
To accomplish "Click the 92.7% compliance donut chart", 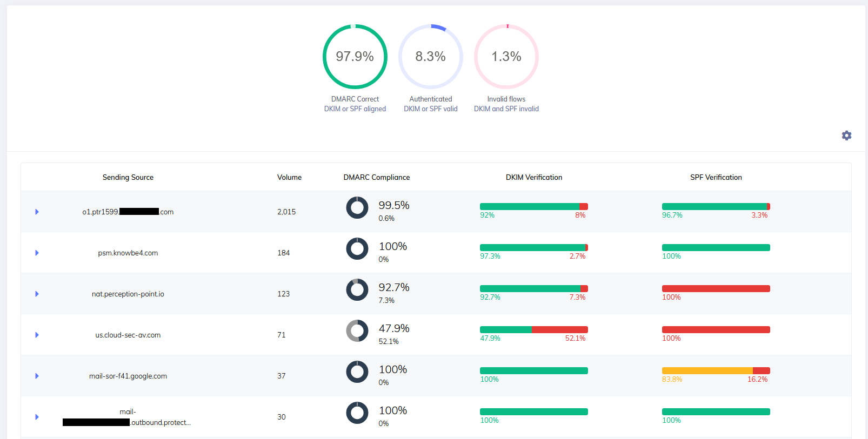I will (357, 289).
